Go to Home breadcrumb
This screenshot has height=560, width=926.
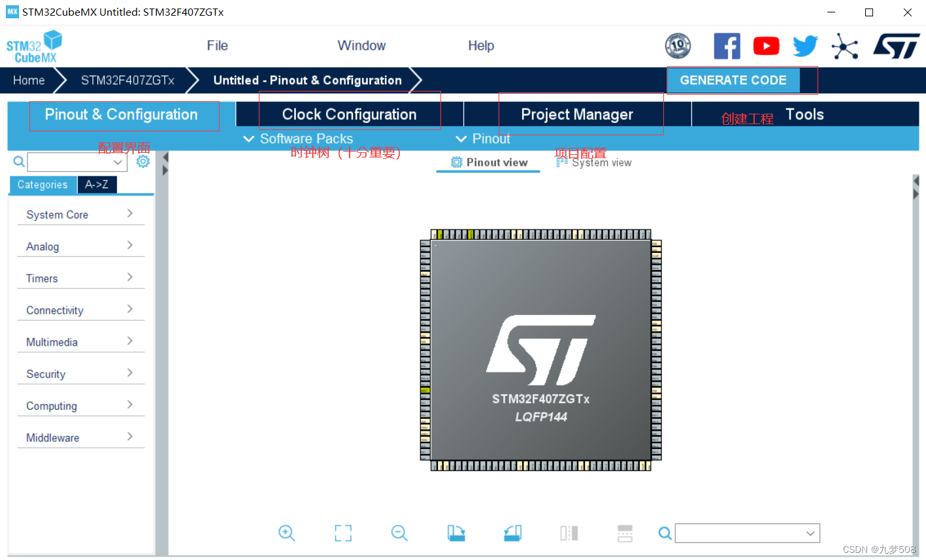point(29,80)
